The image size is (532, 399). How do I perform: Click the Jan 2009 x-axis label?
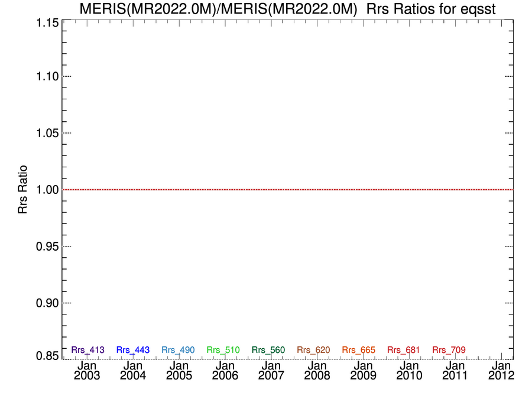click(x=364, y=371)
